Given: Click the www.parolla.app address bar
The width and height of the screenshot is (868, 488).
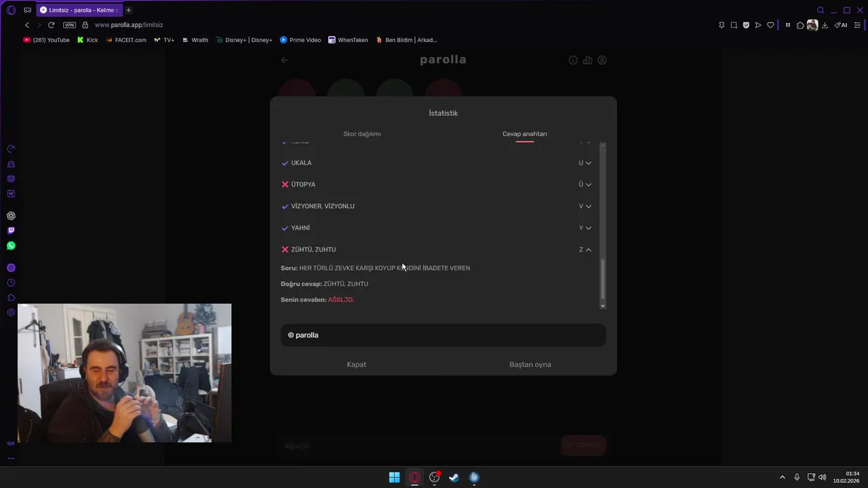Looking at the screenshot, I should click(129, 25).
